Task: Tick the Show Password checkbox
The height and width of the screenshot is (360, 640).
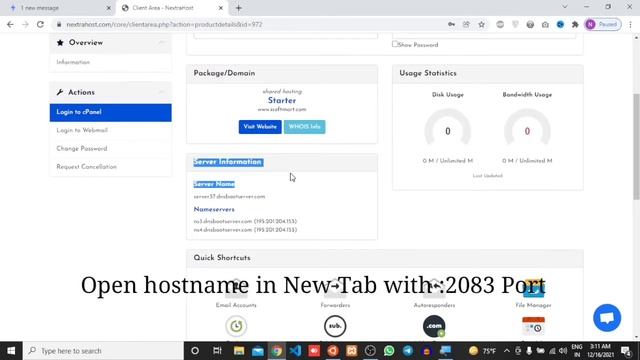Action: point(395,44)
